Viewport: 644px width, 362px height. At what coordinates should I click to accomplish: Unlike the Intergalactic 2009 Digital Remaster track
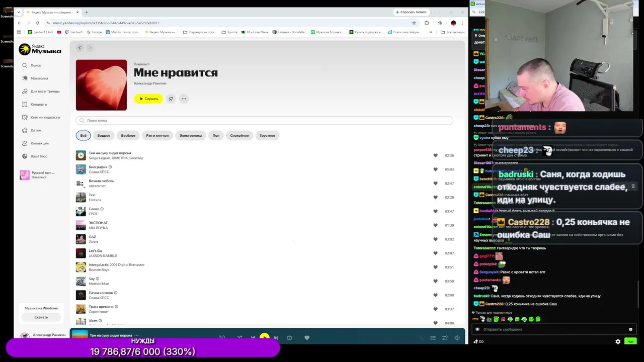[x=435, y=267]
